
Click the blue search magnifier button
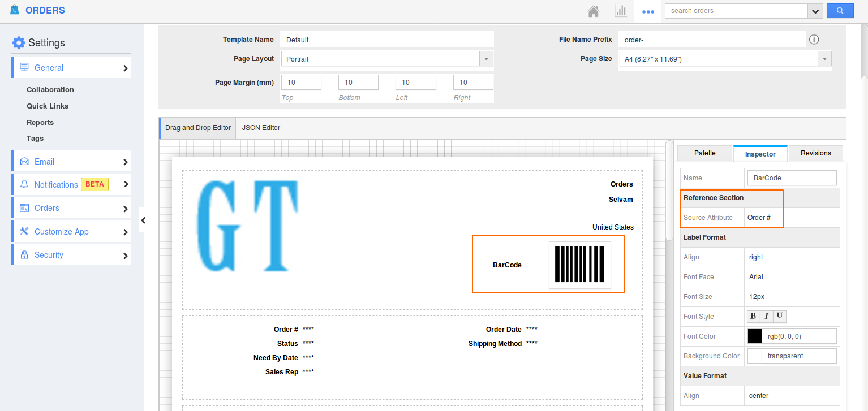click(x=840, y=11)
